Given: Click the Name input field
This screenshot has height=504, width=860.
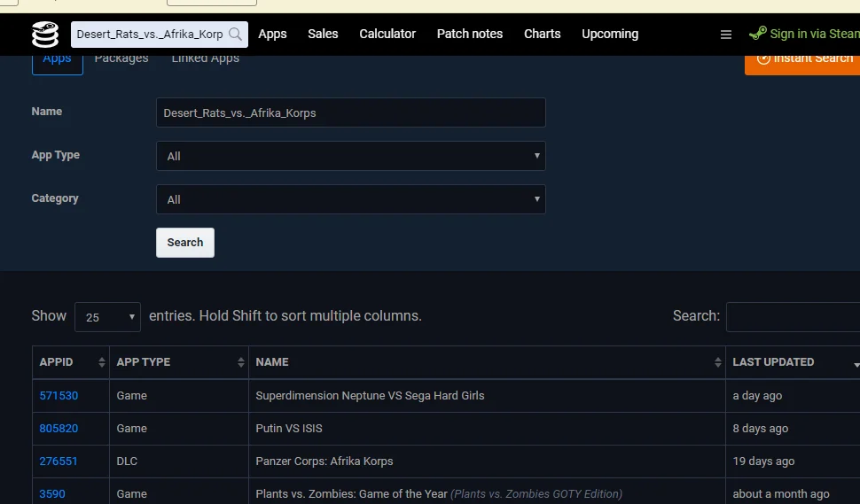Looking at the screenshot, I should [351, 112].
